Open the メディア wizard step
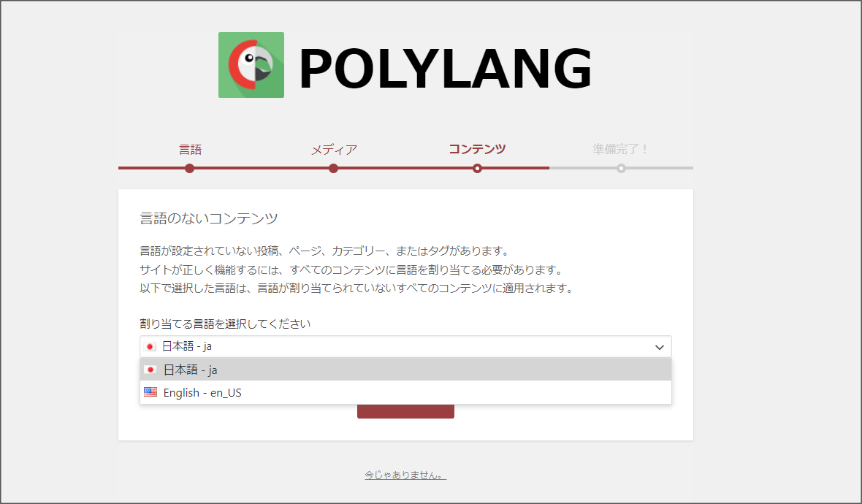Screen dimensions: 862x504 pyautogui.click(x=334, y=150)
